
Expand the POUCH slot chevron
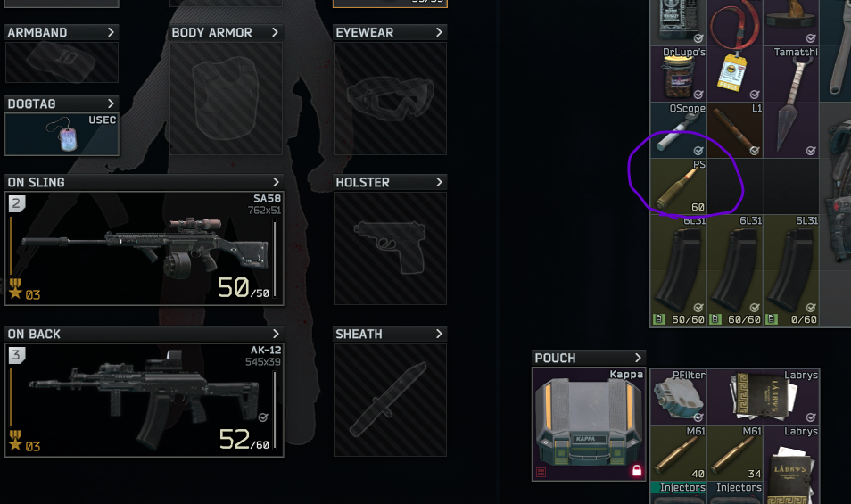tap(638, 358)
